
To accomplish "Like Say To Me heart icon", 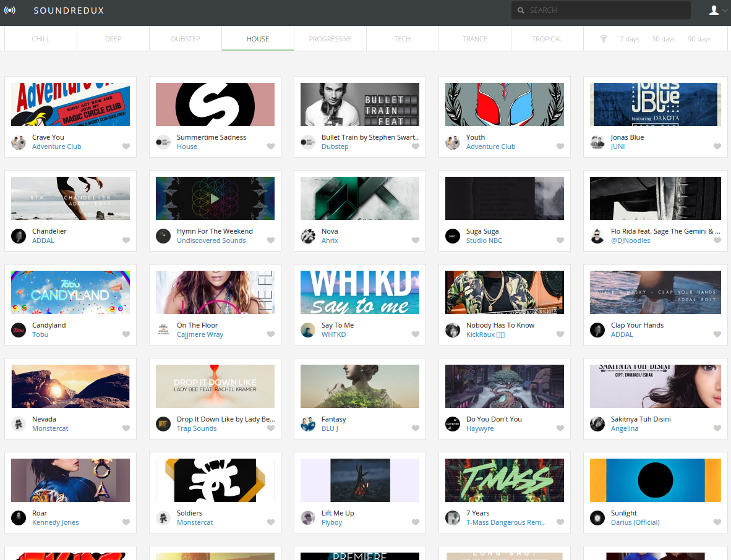I will click(416, 334).
